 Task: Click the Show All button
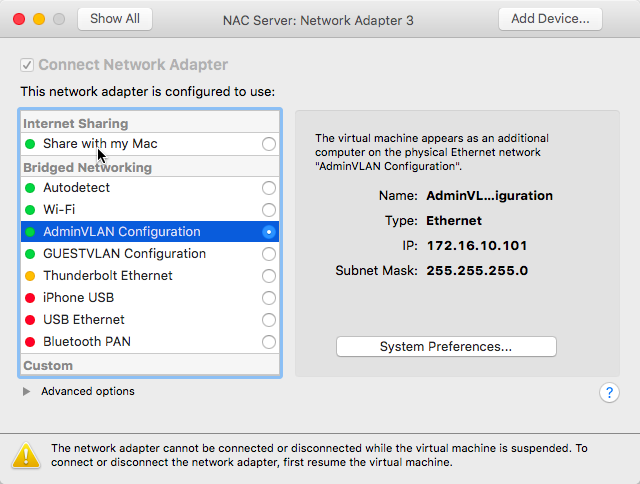pos(115,19)
